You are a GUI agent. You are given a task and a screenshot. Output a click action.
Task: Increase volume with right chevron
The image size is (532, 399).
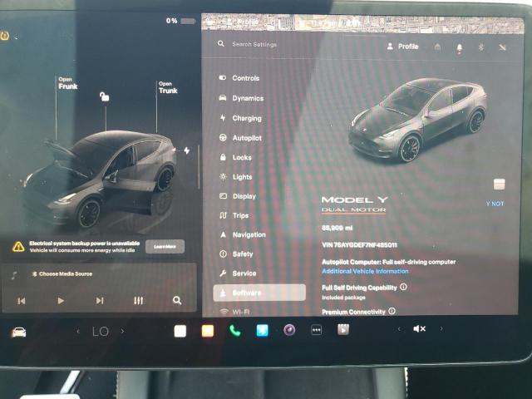pos(441,329)
